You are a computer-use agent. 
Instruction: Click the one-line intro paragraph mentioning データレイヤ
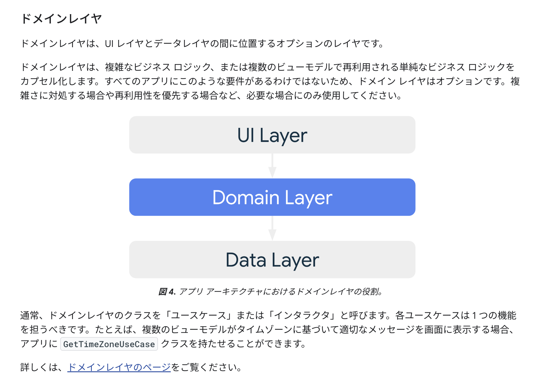(x=202, y=44)
